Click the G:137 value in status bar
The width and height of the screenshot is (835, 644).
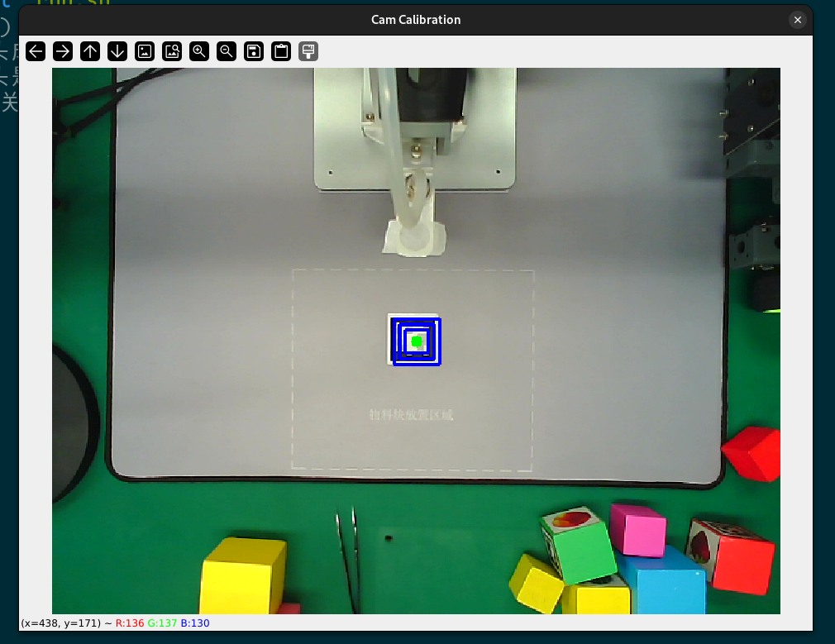pos(162,623)
